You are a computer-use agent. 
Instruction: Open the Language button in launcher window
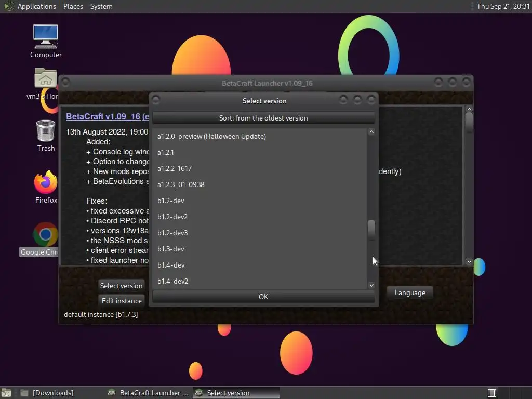click(410, 292)
